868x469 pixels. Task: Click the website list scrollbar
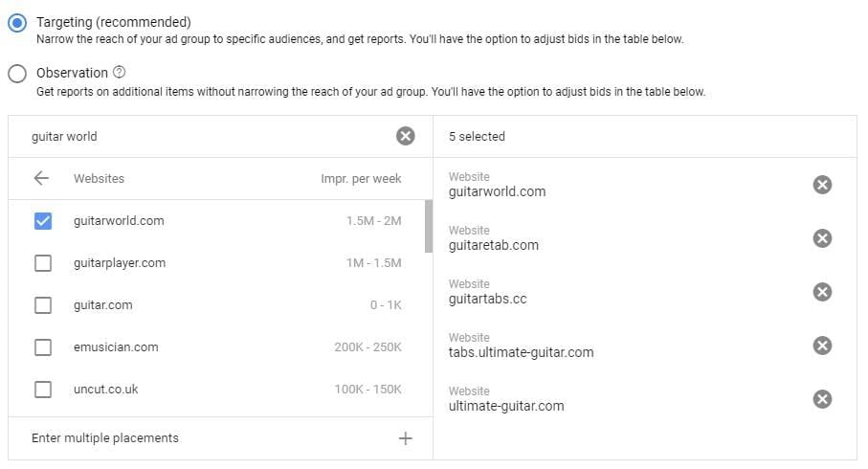pos(428,226)
